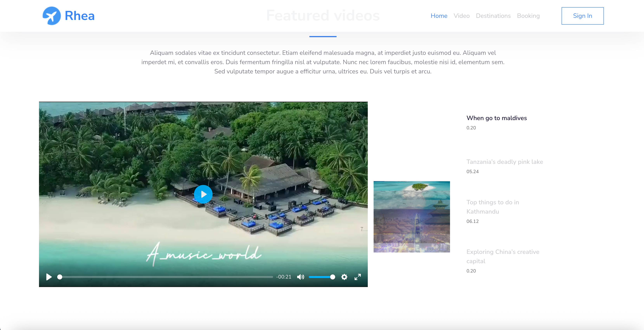Select the 'When go to maldives' video
Viewport: 644px width, 330px height.
pyautogui.click(x=496, y=118)
